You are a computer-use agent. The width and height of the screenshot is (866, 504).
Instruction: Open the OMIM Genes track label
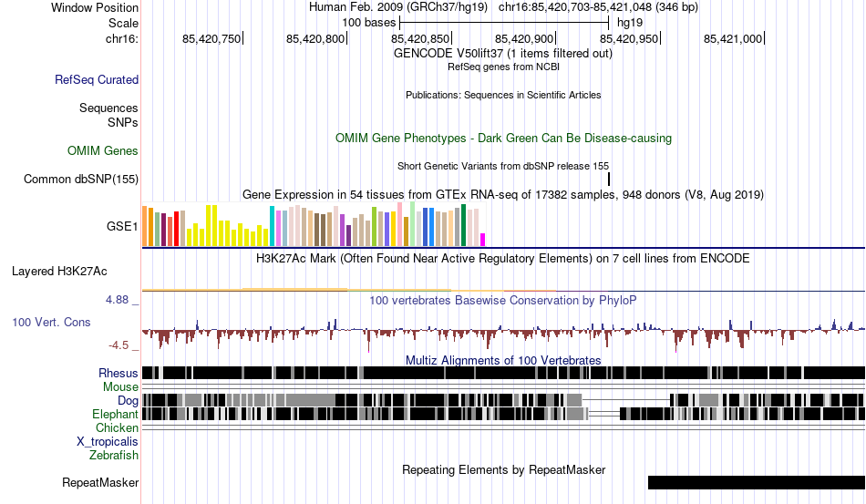point(103,150)
